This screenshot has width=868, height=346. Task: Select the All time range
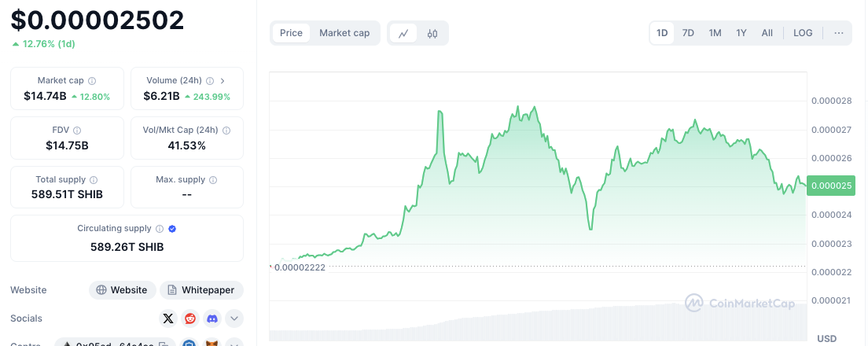pyautogui.click(x=767, y=33)
